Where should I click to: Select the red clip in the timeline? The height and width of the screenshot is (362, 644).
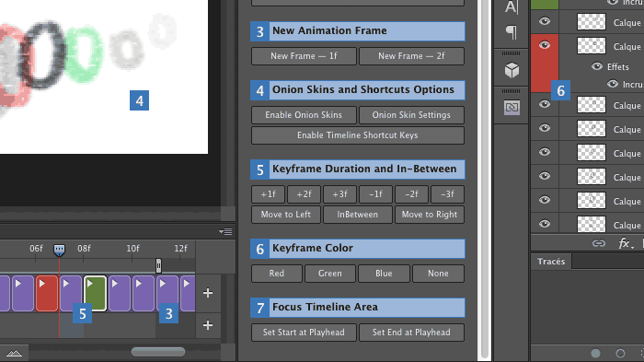tap(47, 293)
